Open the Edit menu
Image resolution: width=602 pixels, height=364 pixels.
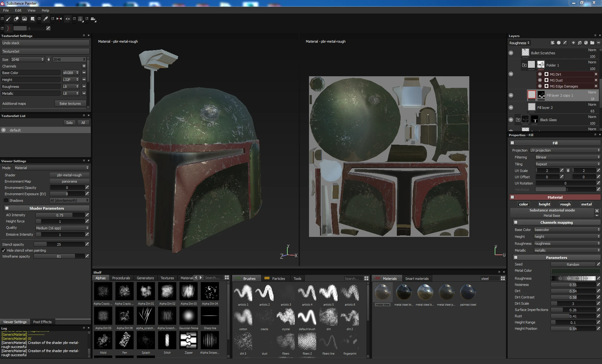(x=18, y=10)
